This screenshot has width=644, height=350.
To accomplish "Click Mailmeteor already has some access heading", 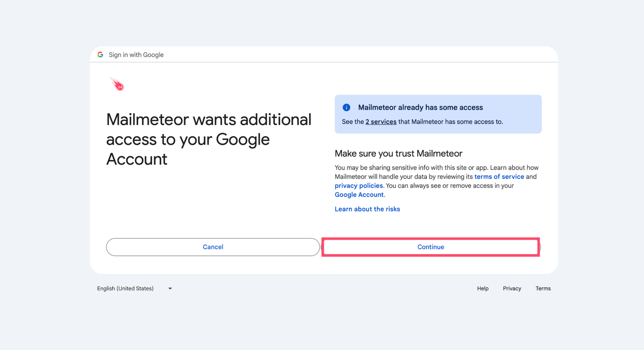I will 420,107.
